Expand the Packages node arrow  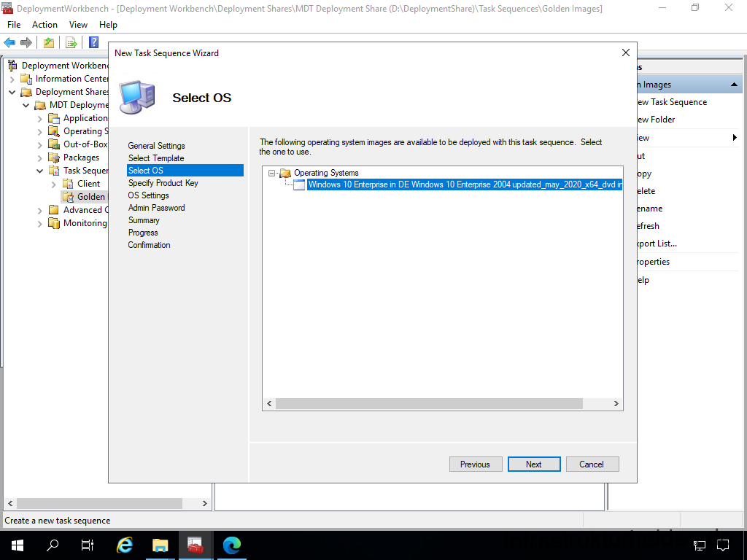click(x=40, y=157)
